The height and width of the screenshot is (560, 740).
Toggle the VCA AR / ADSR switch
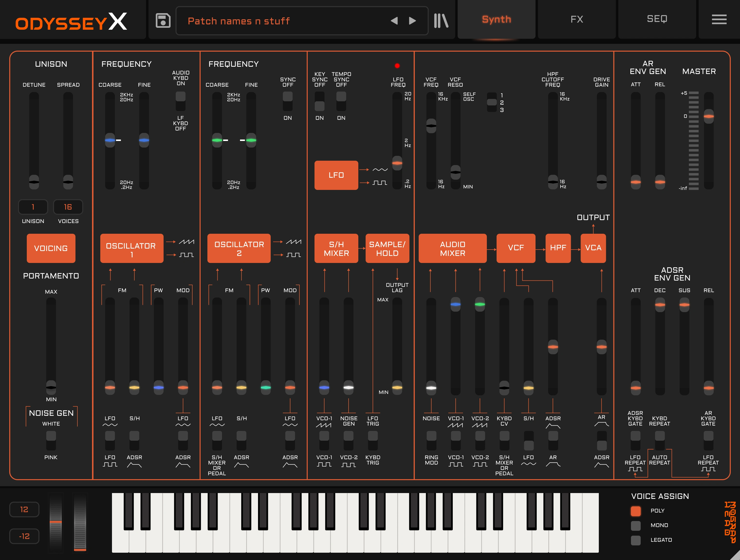(602, 440)
